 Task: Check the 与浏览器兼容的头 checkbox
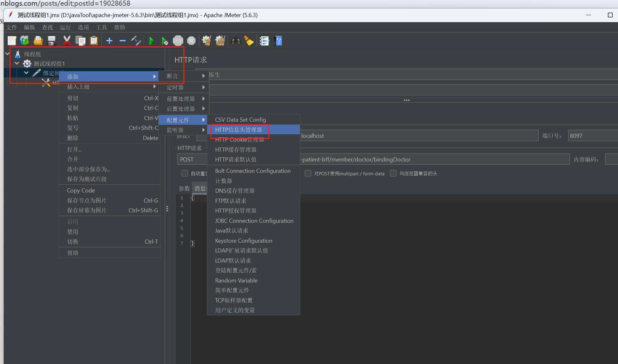point(393,173)
